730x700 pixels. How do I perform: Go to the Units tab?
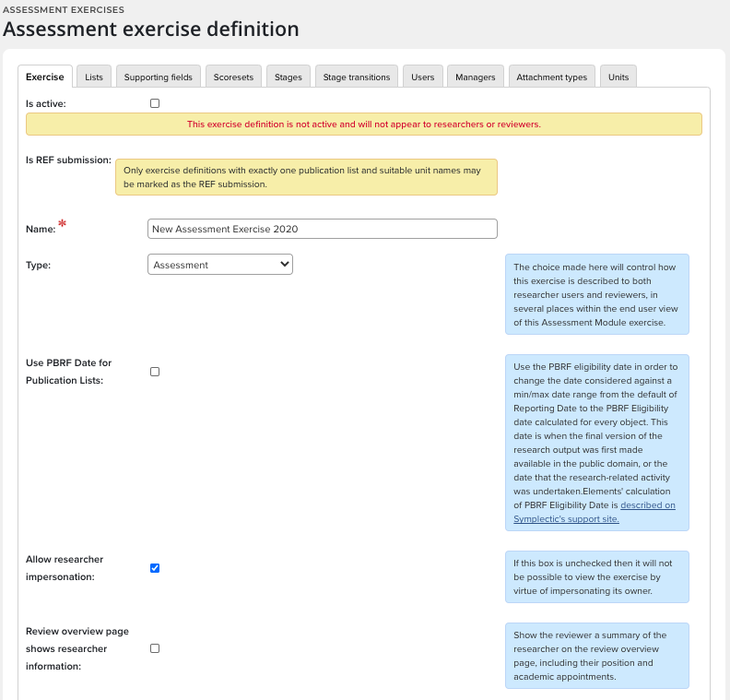(618, 77)
